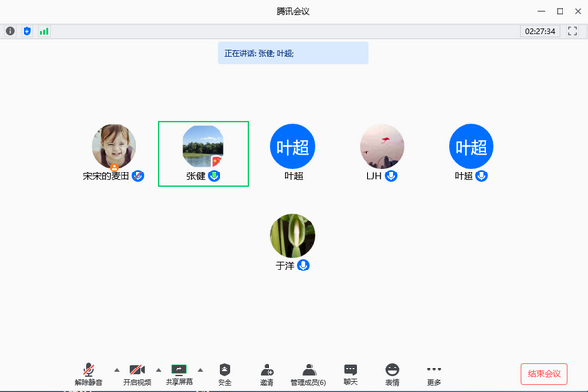588x392 pixels.
Task: Click 于洋's avatar thumbnail
Action: 292,234
